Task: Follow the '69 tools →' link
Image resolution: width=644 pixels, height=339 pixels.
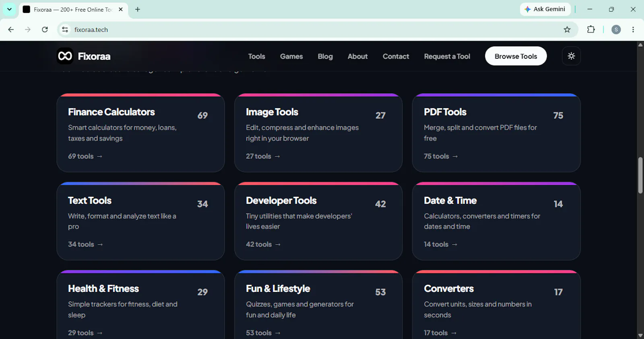Action: 85,156
